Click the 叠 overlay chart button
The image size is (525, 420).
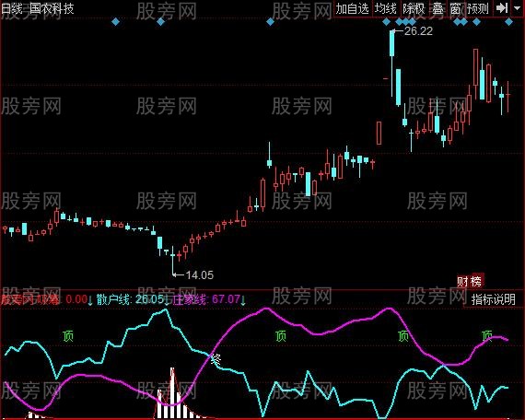(437, 8)
